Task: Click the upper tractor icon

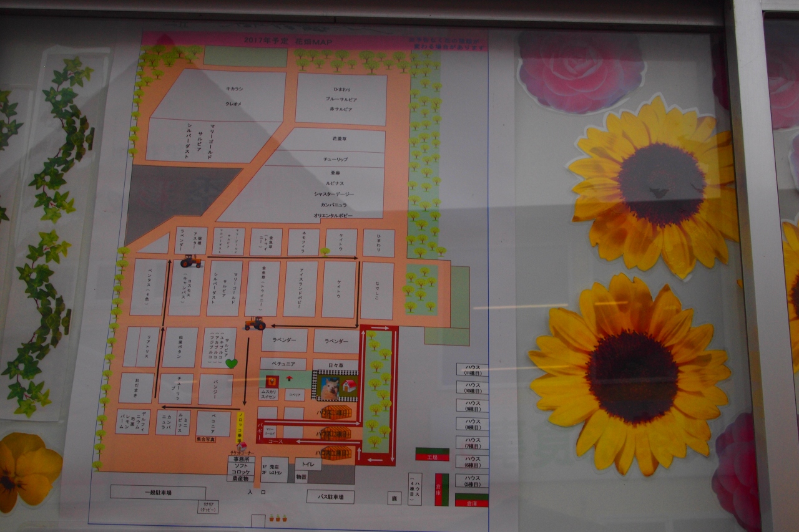Action: [191, 261]
